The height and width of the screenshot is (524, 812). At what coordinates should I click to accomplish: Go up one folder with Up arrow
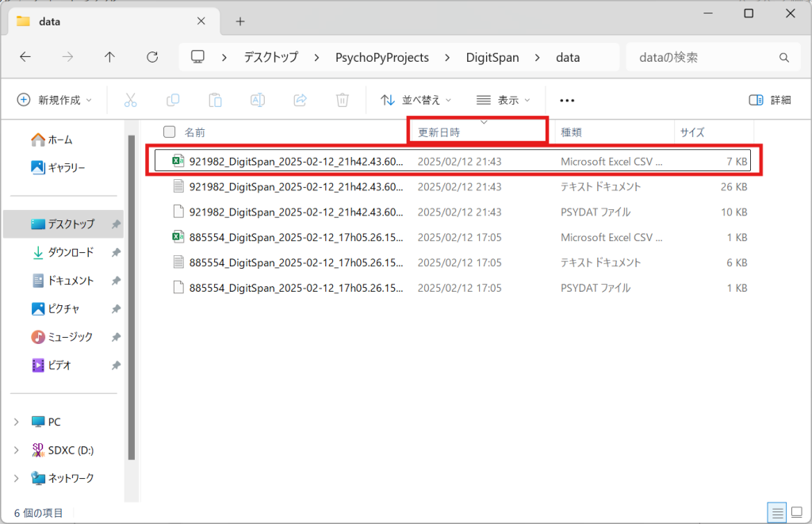[x=110, y=57]
